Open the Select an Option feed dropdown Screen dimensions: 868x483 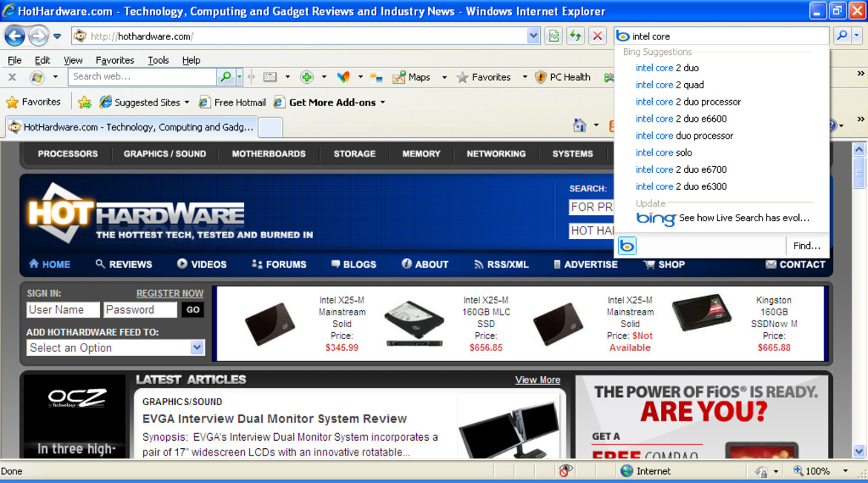pos(197,347)
